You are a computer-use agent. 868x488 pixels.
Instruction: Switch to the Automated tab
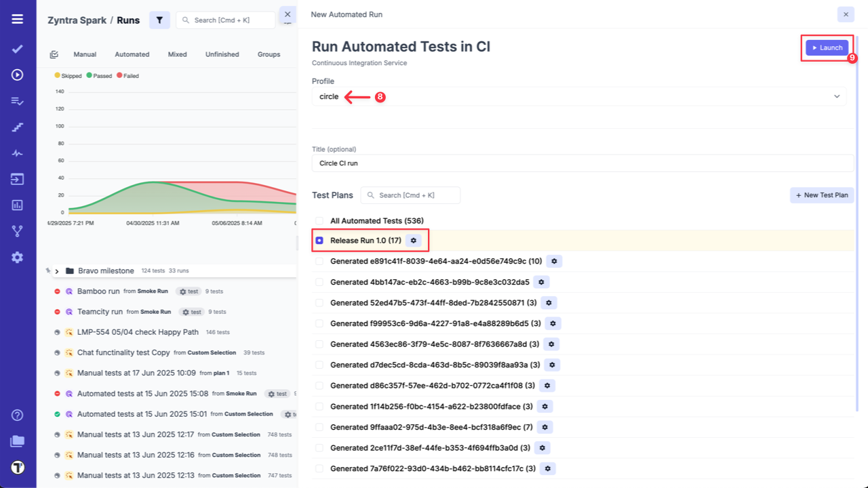pos(132,54)
